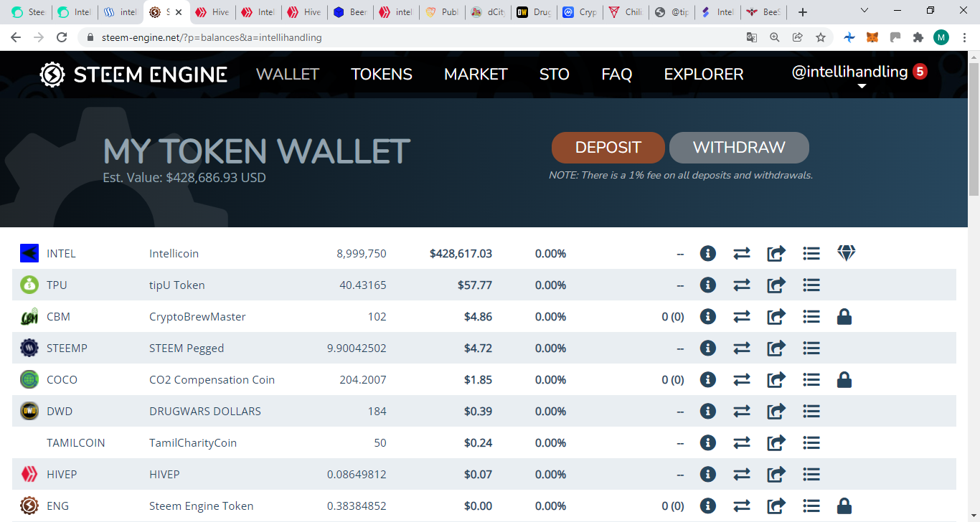Image resolution: width=980 pixels, height=522 pixels.
Task: Go back to the previous page
Action: coord(16,37)
